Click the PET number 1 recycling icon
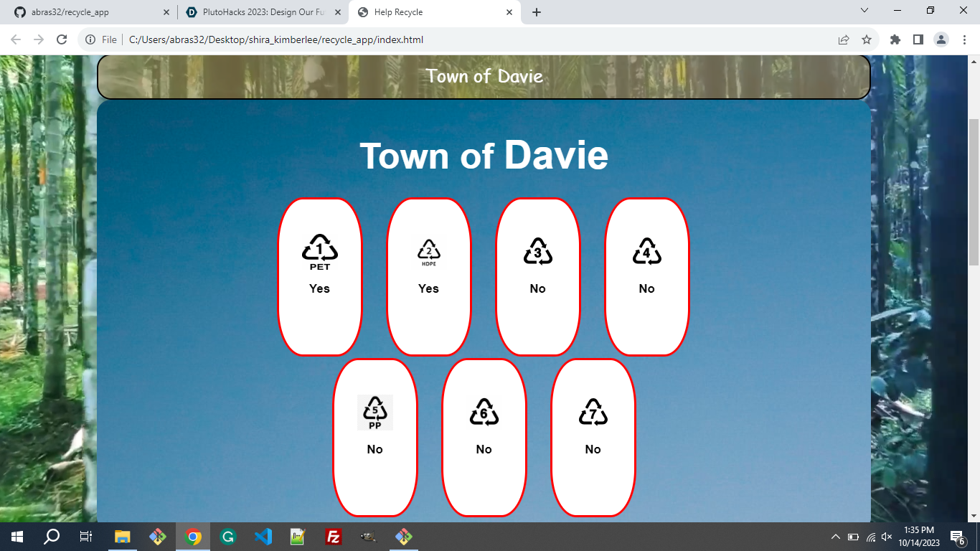The height and width of the screenshot is (551, 980). tap(320, 252)
